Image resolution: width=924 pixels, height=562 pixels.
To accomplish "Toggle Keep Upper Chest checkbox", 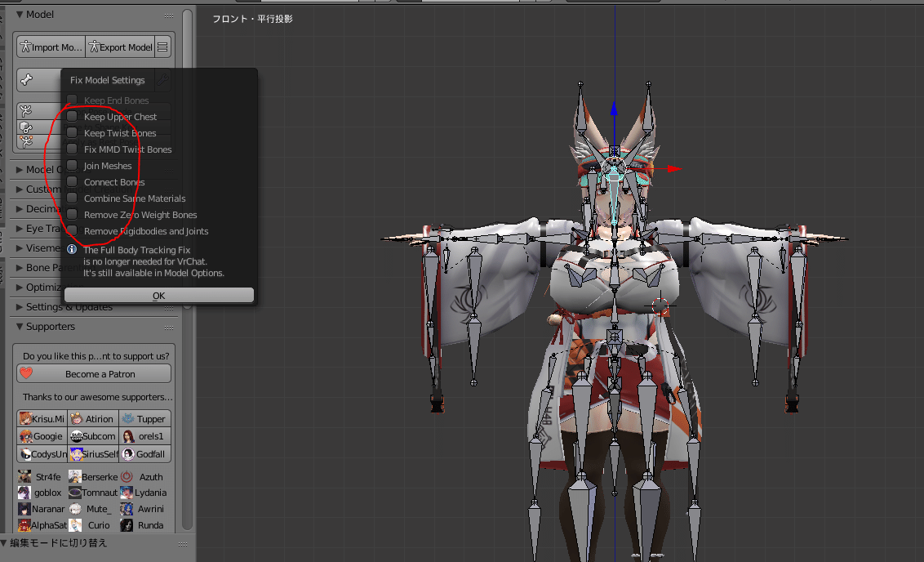I will 72,116.
